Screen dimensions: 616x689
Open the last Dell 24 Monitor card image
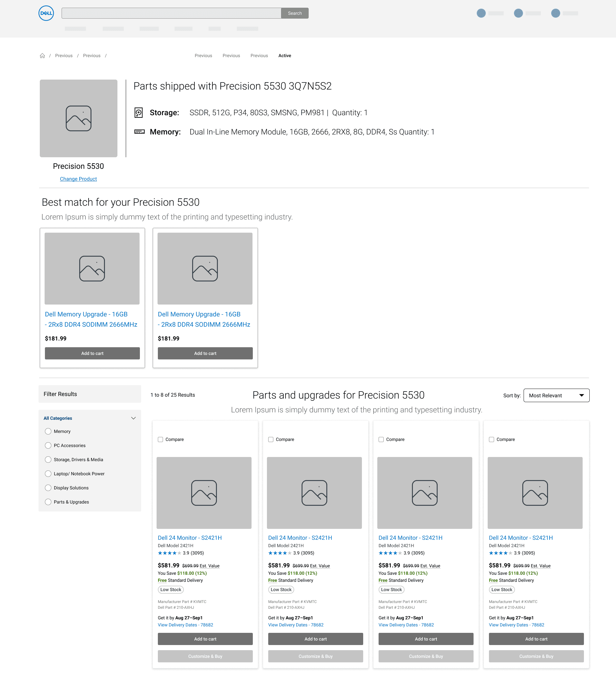[535, 493]
